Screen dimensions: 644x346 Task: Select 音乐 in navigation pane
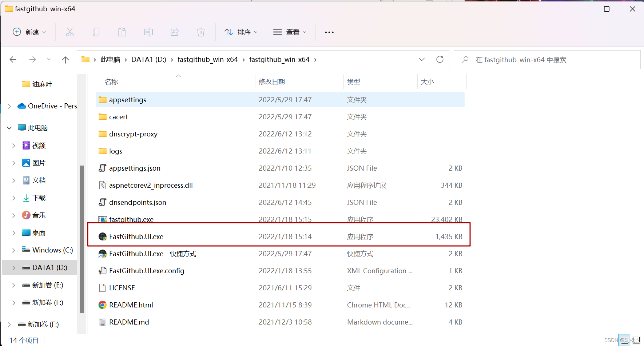pos(34,215)
